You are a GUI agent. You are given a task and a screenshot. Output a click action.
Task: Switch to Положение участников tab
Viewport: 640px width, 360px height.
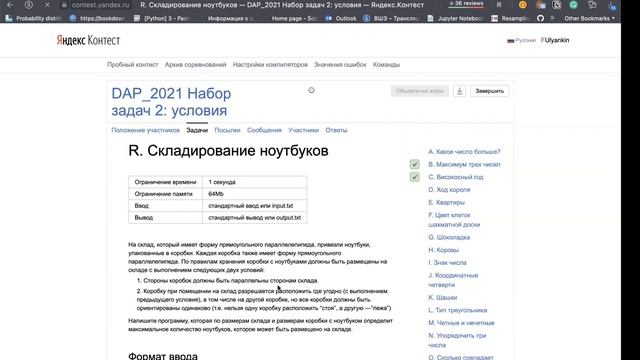[x=146, y=130]
